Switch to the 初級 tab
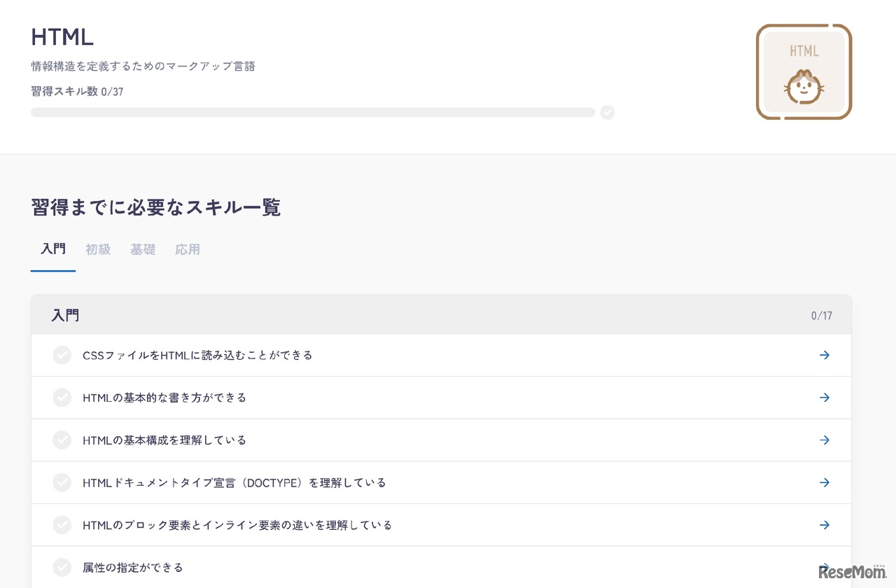This screenshot has height=588, width=896. point(98,249)
